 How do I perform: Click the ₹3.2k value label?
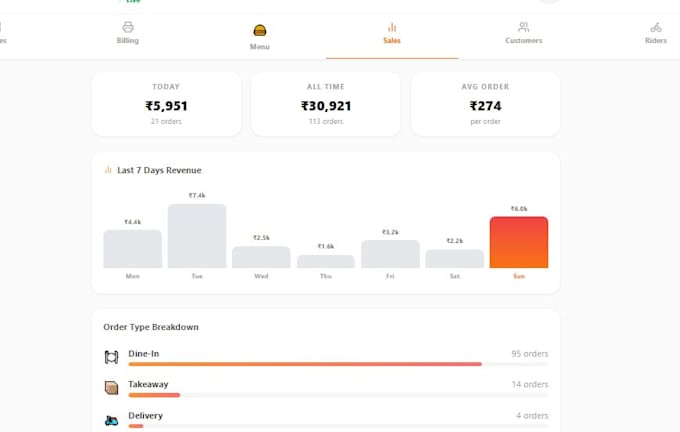pyautogui.click(x=390, y=232)
